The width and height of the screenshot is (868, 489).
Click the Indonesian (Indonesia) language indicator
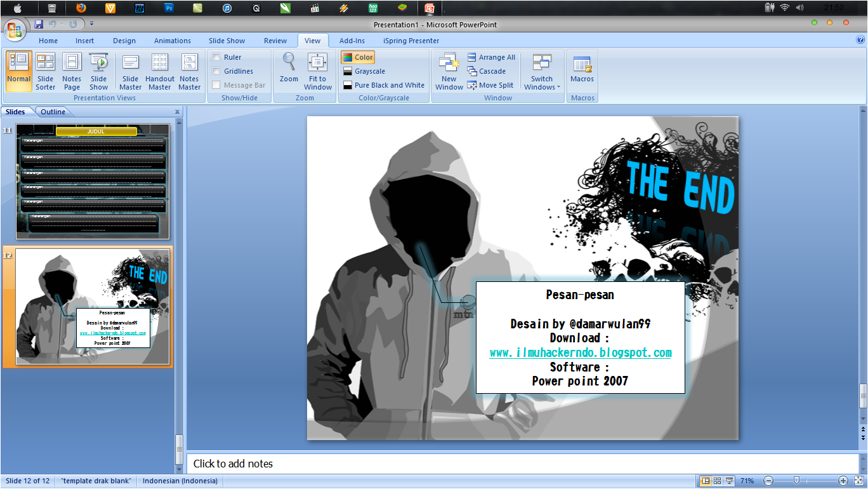(180, 481)
